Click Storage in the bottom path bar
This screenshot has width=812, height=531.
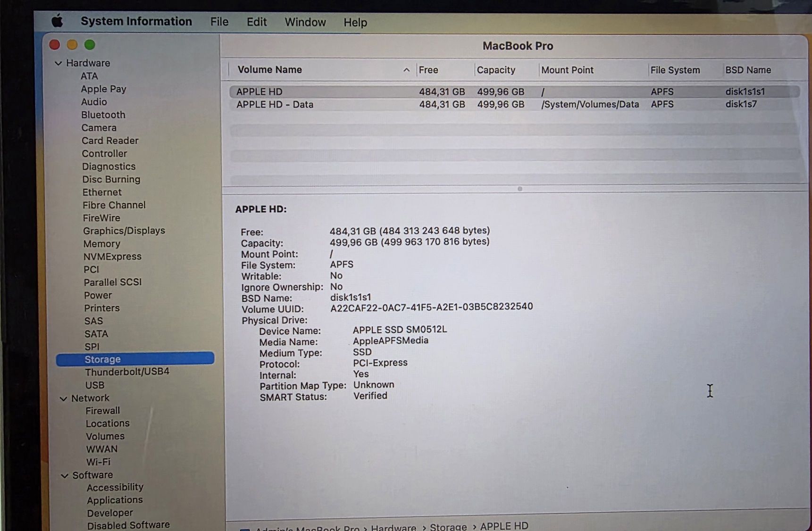[x=448, y=526]
